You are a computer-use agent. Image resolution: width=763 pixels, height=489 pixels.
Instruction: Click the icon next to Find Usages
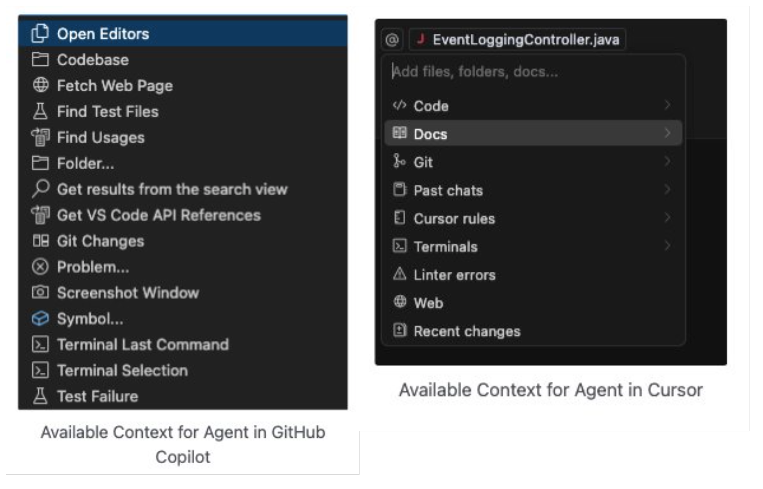coord(40,137)
